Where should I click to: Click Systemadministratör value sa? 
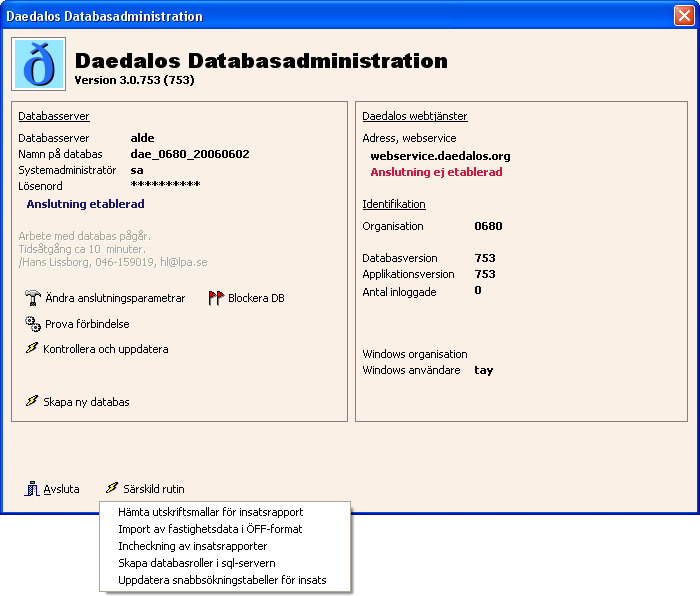pyautogui.click(x=137, y=170)
